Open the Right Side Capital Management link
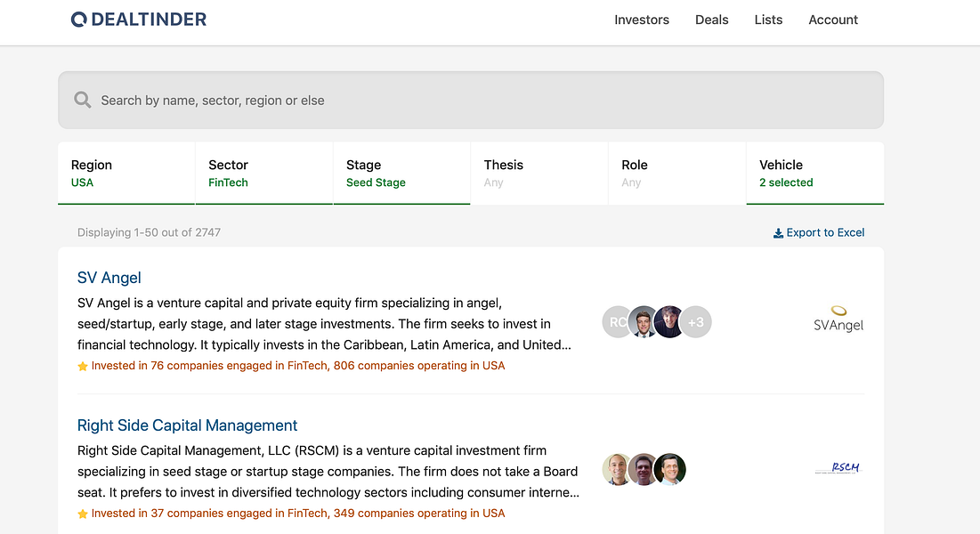980x534 pixels. tap(187, 425)
